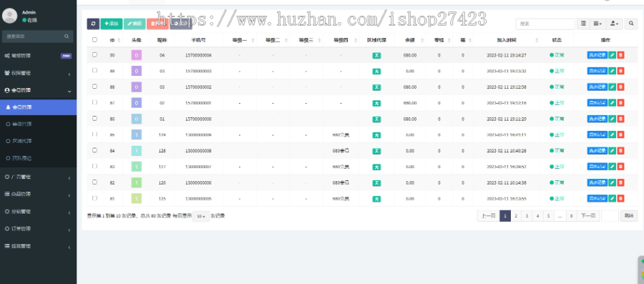Click pencil edit icon in row ID 84
The image size is (644, 284).
[612, 151]
